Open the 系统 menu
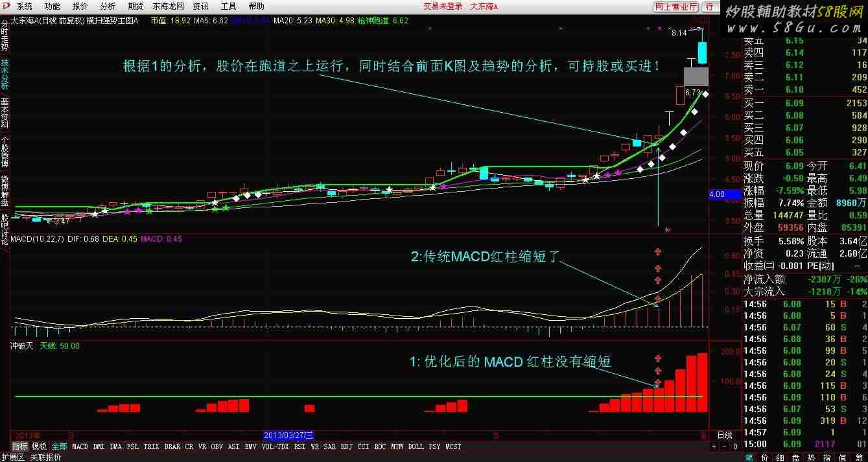 (25, 6)
